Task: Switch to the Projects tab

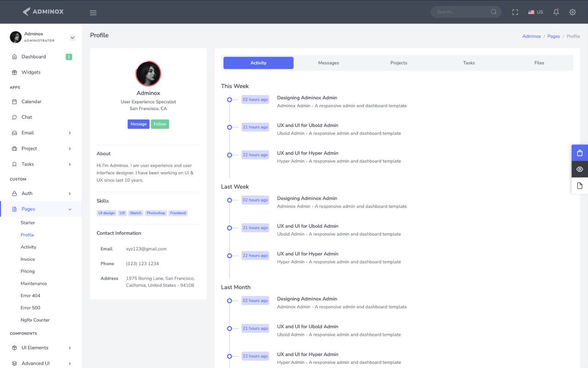Action: coord(399,63)
